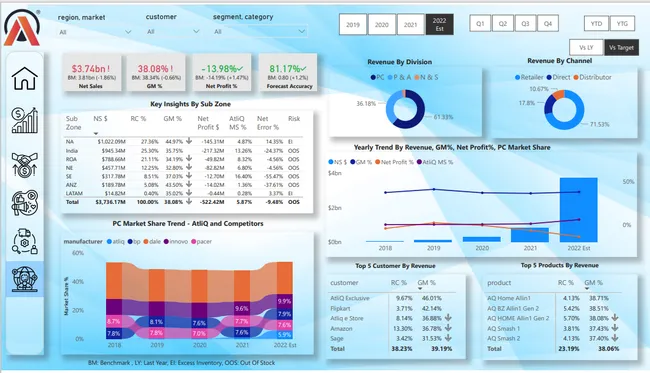
Task: Click the GM % down arrow for AQ Smash 1
Action: coord(615,328)
